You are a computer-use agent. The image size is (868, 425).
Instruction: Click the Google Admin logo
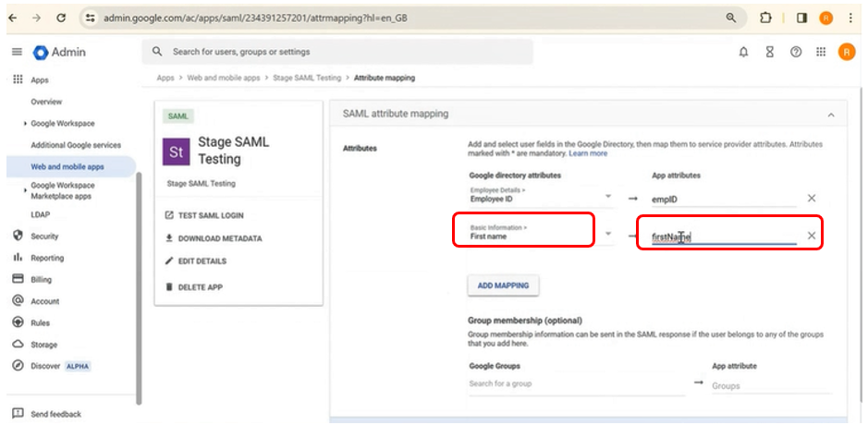click(x=59, y=52)
